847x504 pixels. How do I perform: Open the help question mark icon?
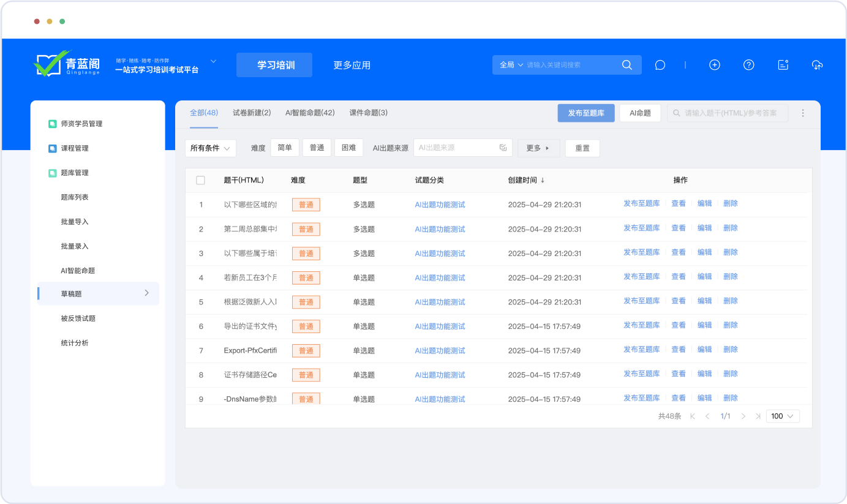[x=748, y=65]
